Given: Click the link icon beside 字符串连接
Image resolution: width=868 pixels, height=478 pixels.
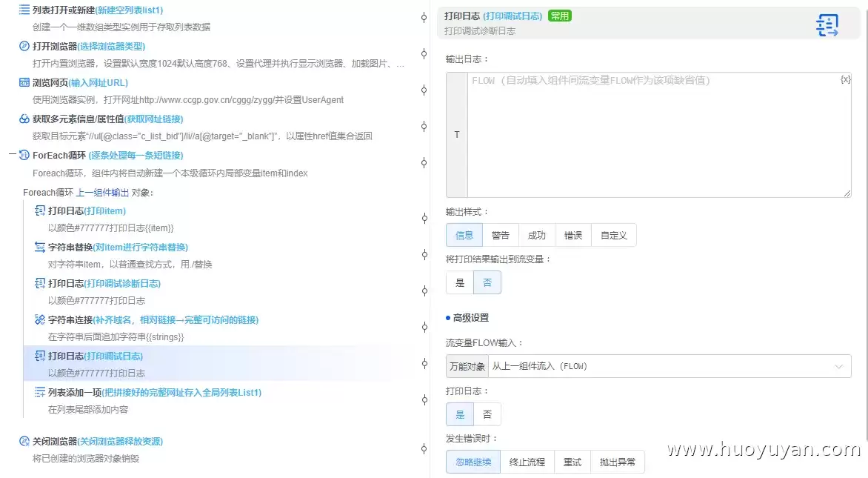Looking at the screenshot, I should coord(40,319).
